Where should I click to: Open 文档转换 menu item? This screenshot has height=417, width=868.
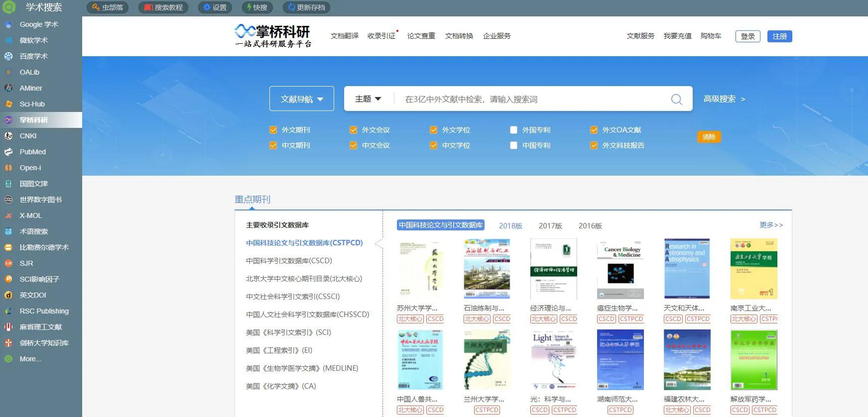(459, 36)
